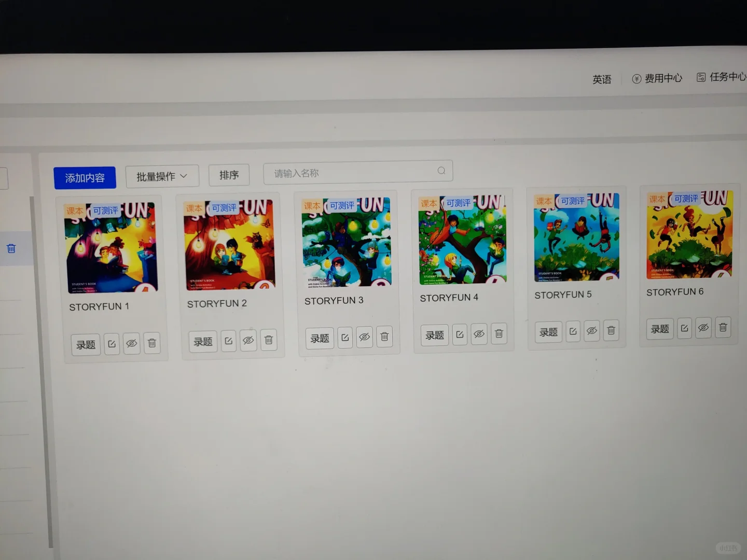Select the 英语 menu item
Viewport: 747px width, 560px height.
point(602,79)
